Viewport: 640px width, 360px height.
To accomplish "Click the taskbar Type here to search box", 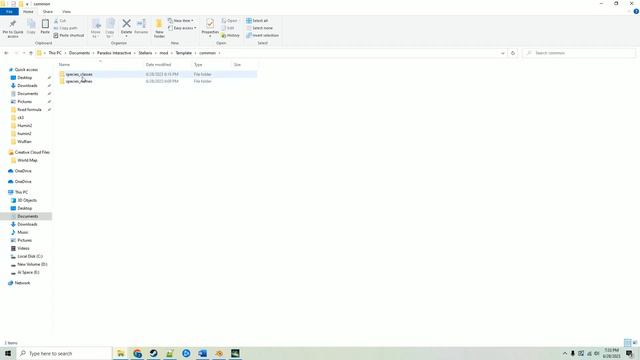I will pos(65,353).
